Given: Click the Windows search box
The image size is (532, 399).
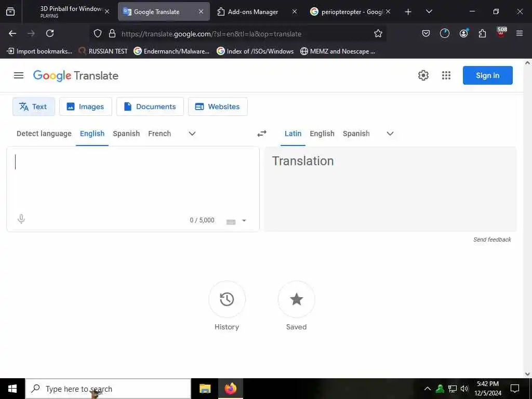Looking at the screenshot, I should 108,389.
